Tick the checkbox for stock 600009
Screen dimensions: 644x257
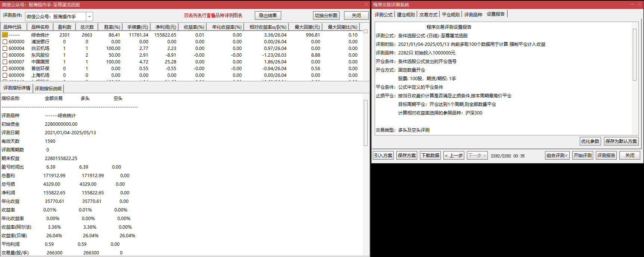5,75
